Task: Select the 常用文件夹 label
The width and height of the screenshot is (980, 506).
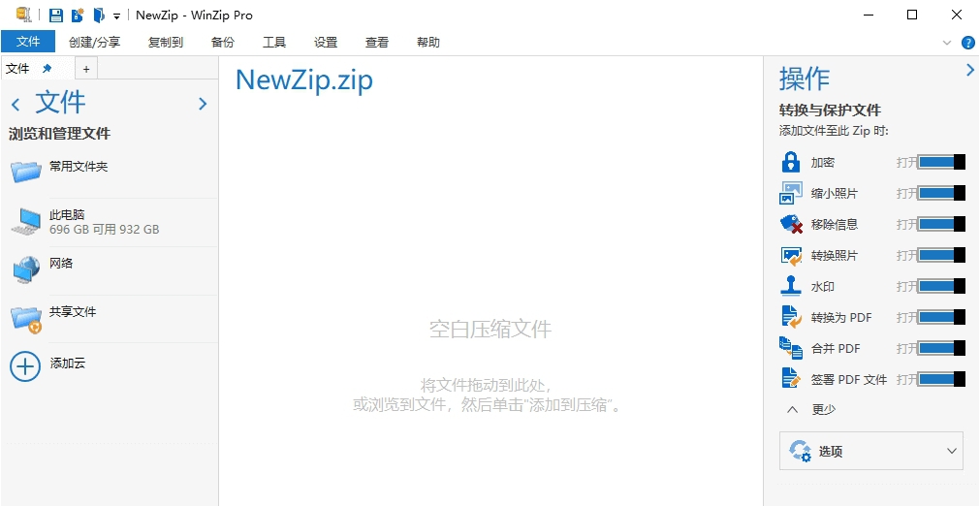Action: point(79,167)
